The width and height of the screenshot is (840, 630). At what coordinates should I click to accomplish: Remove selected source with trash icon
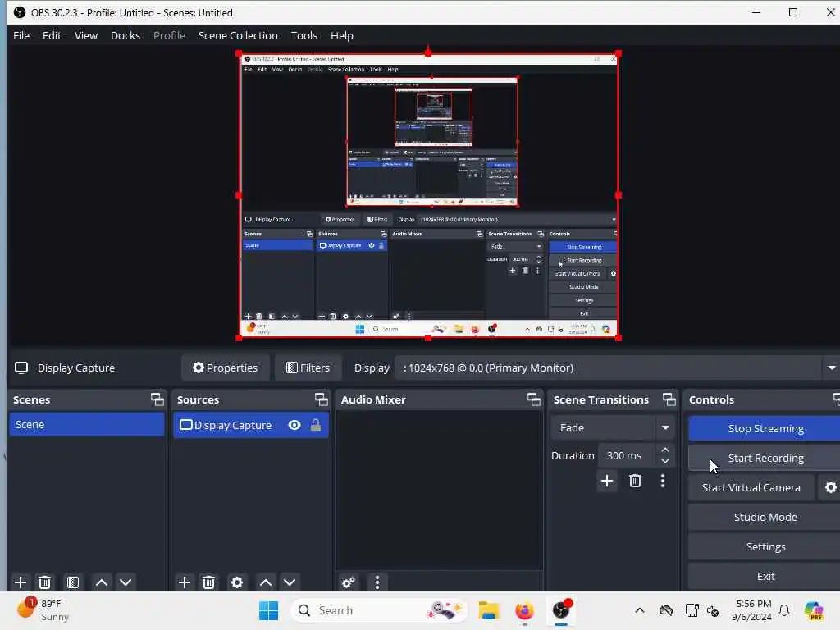pos(209,582)
